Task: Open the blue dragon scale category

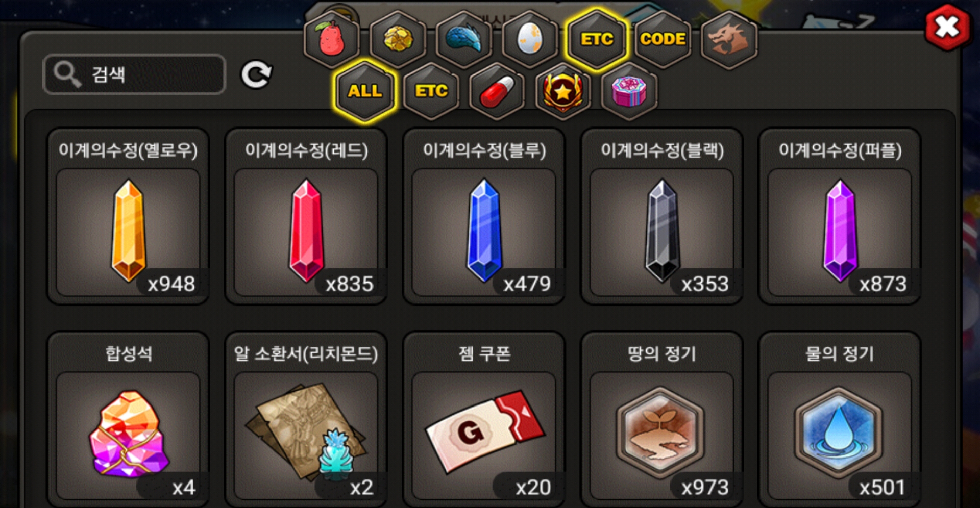Action: (463, 39)
